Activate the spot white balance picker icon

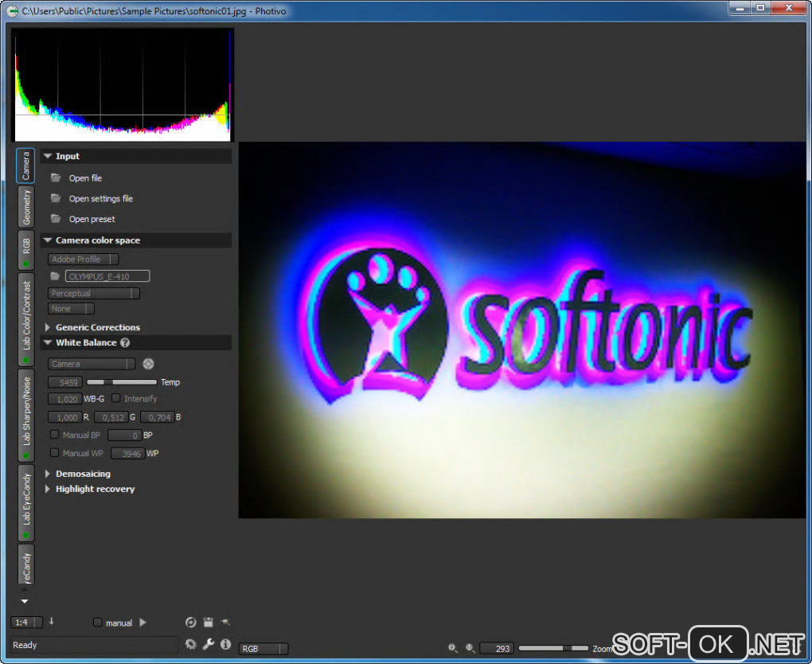point(148,364)
